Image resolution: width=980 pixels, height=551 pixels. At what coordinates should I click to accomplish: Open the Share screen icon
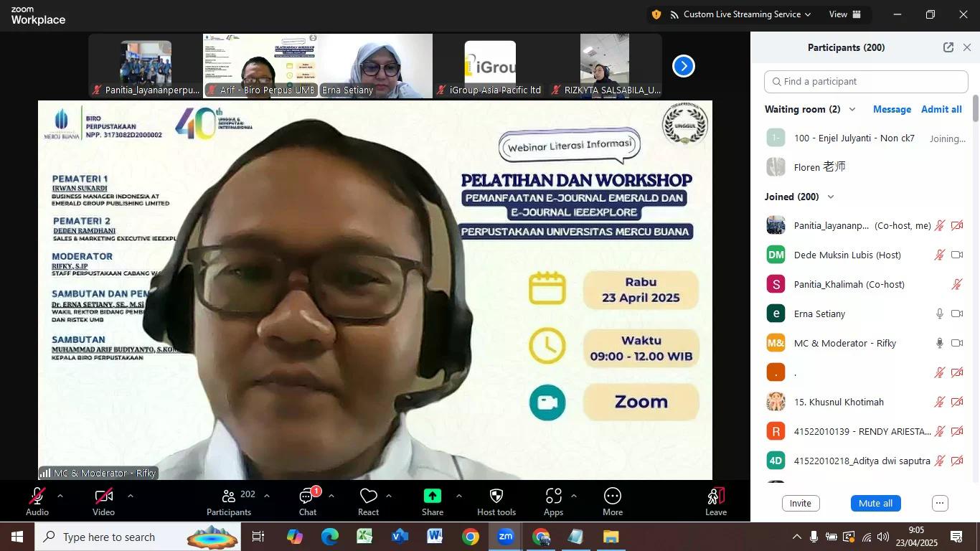pyautogui.click(x=432, y=497)
